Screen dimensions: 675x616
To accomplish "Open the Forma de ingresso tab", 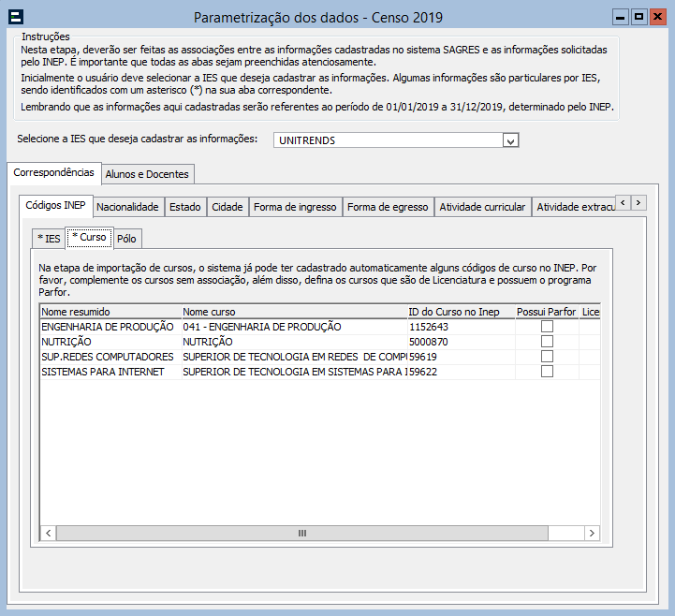I will tap(295, 207).
